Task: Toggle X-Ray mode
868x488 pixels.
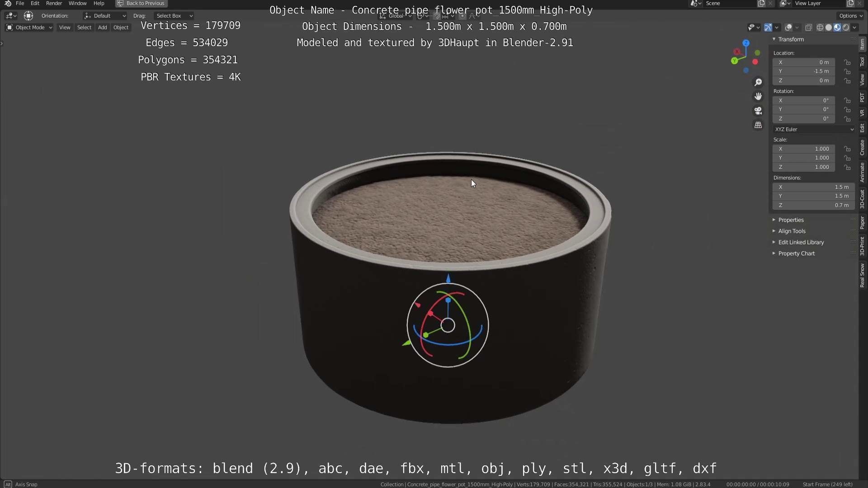Action: coord(809,28)
